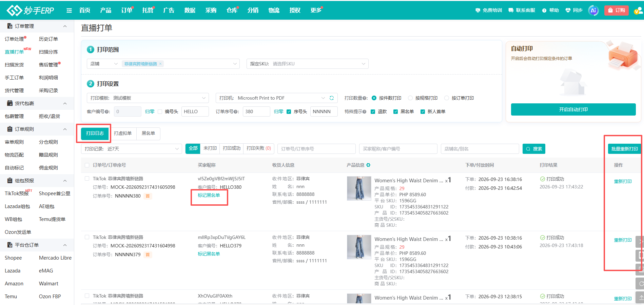
Task: Open the AI assistant icon
Action: [x=593, y=11]
